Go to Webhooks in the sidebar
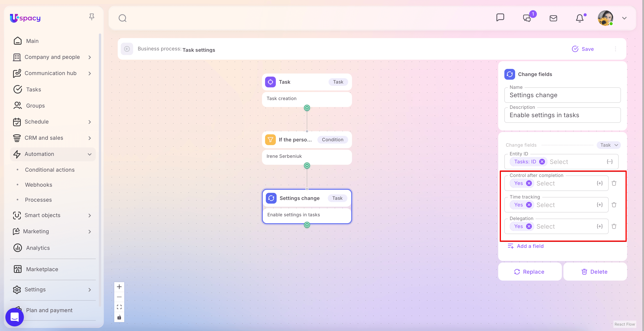The image size is (644, 331). (38, 185)
